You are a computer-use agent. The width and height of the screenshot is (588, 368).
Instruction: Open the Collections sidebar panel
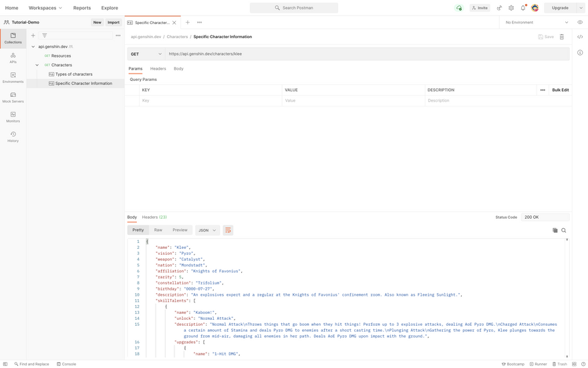[13, 38]
